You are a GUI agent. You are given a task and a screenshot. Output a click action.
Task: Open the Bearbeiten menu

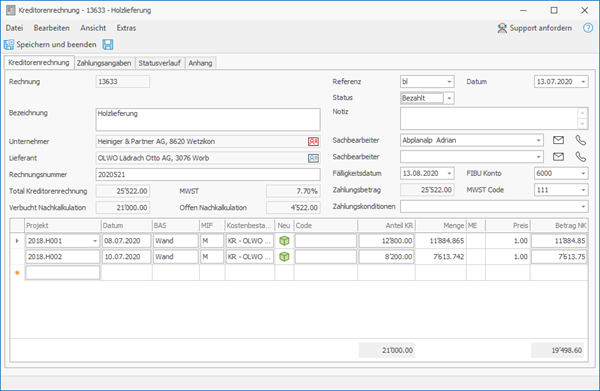tap(52, 28)
